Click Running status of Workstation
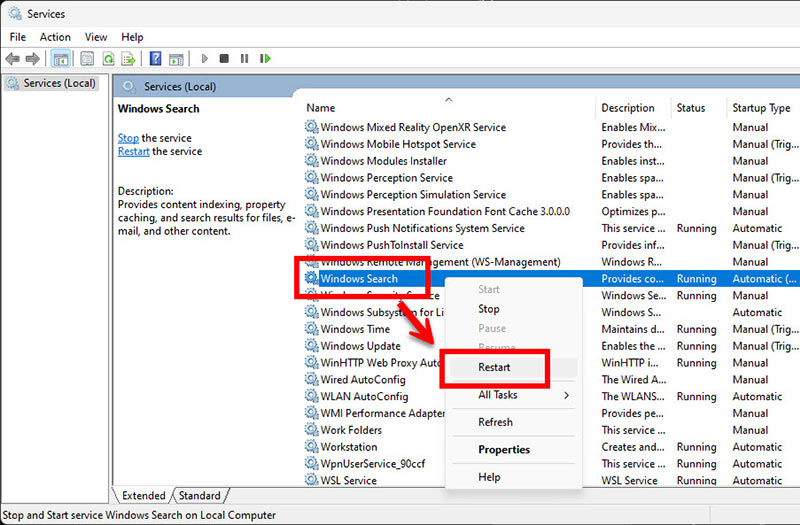Image resolution: width=800 pixels, height=525 pixels. (x=696, y=447)
